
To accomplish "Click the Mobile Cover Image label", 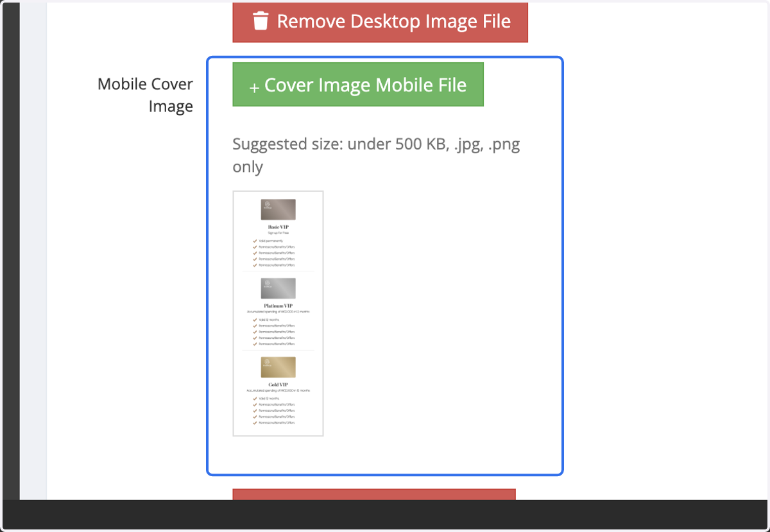I will (145, 95).
